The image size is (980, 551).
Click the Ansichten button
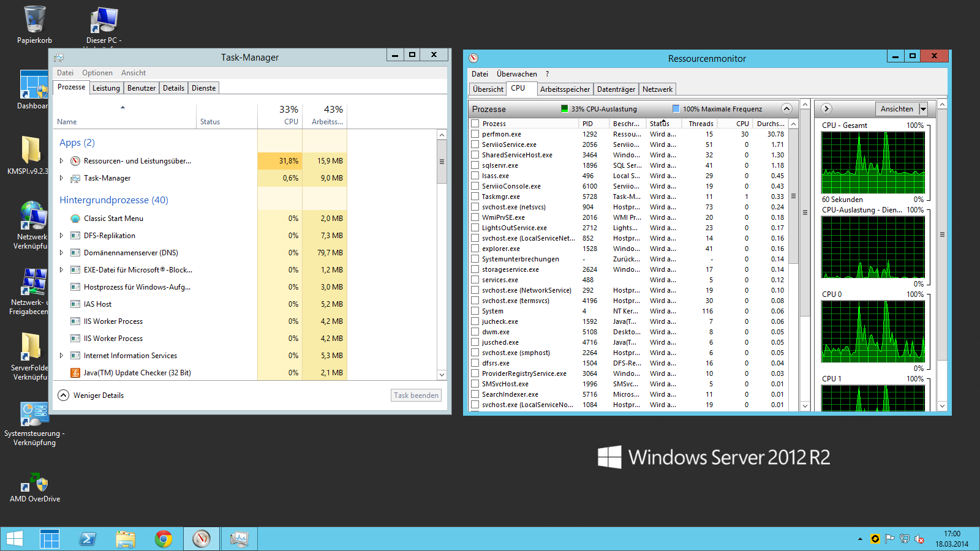click(x=897, y=109)
